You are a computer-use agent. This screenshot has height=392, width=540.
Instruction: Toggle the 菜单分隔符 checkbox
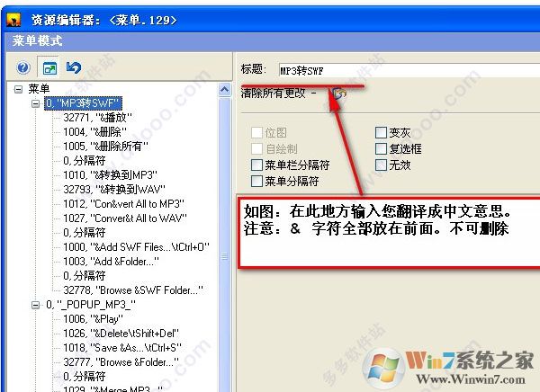click(x=256, y=181)
